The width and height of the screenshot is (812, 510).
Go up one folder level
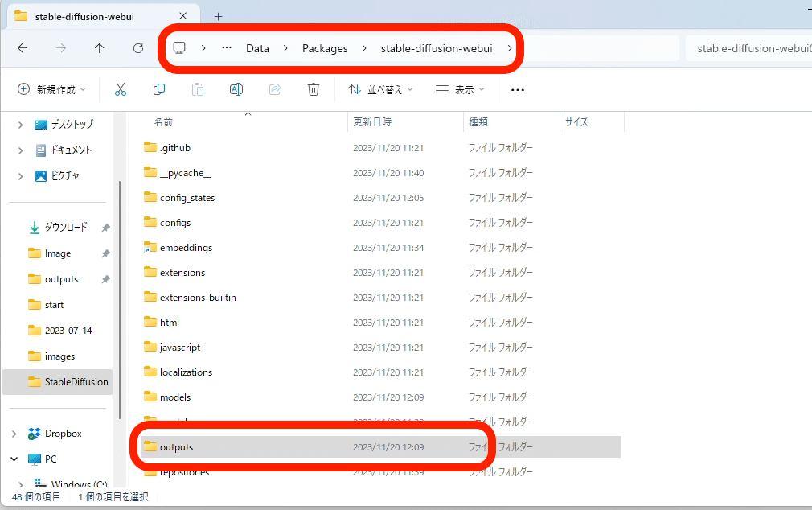click(x=100, y=48)
